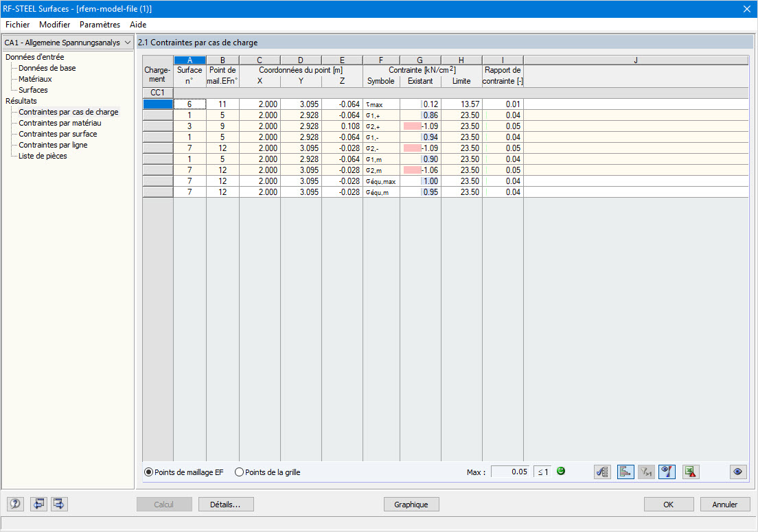Select the Points de maillage EF option
Viewport: 758px width, 532px height.
[x=147, y=472]
